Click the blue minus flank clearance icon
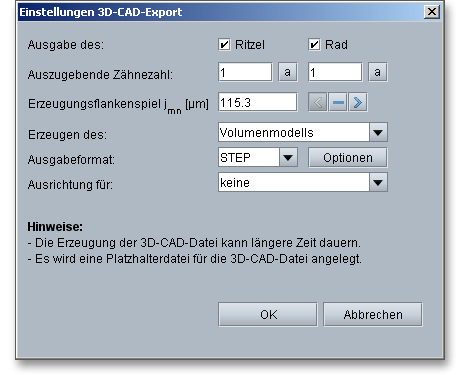 tap(338, 102)
